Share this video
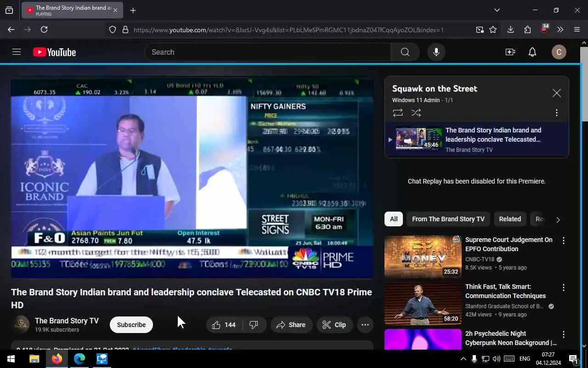 tap(291, 325)
